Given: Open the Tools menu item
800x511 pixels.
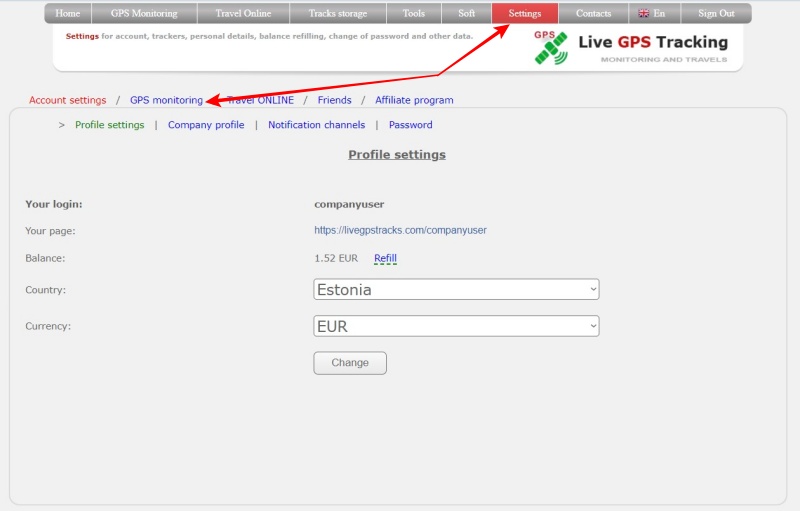Looking at the screenshot, I should 413,14.
